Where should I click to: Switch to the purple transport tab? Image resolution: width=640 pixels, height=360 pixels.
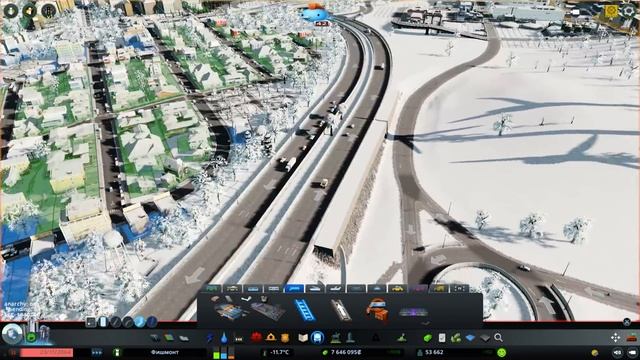(x=418, y=289)
